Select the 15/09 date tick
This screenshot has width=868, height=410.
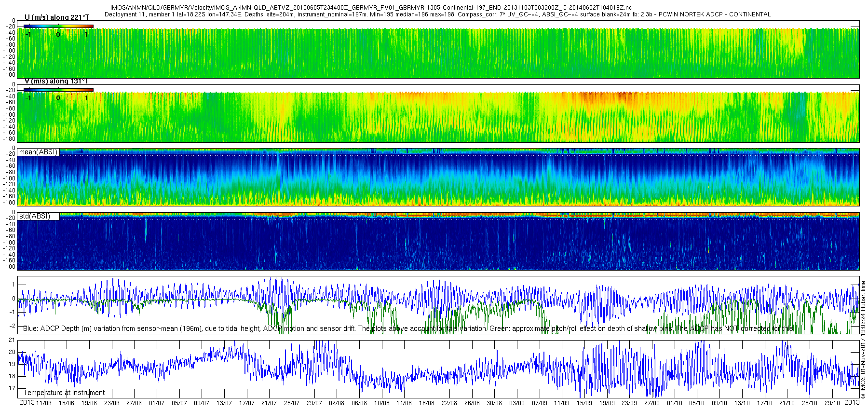(584, 403)
